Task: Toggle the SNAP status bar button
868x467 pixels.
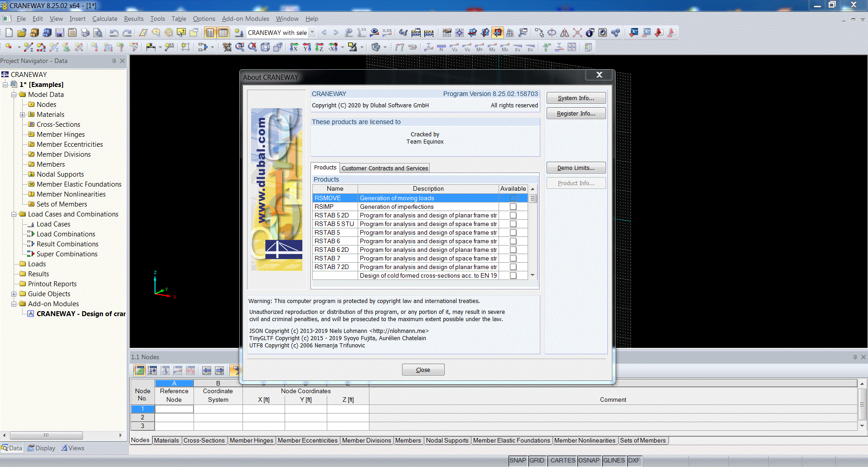Action: point(518,460)
